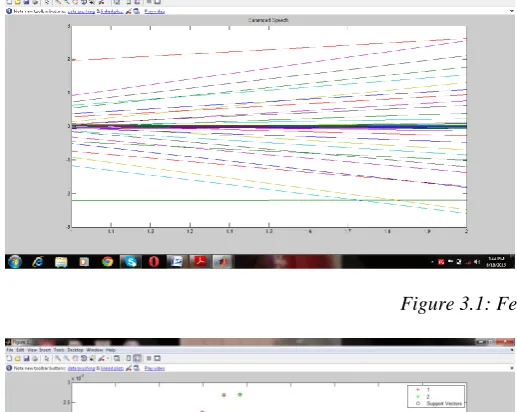The width and height of the screenshot is (517, 412).
Task: Click dropdown arrow at upper figure note bar right
Action: pyautogui.click(x=512, y=11)
